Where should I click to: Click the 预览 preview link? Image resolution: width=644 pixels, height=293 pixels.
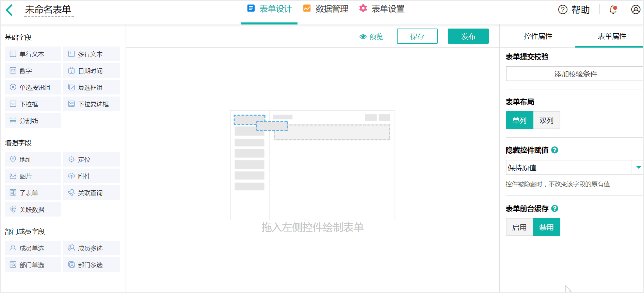coord(371,37)
